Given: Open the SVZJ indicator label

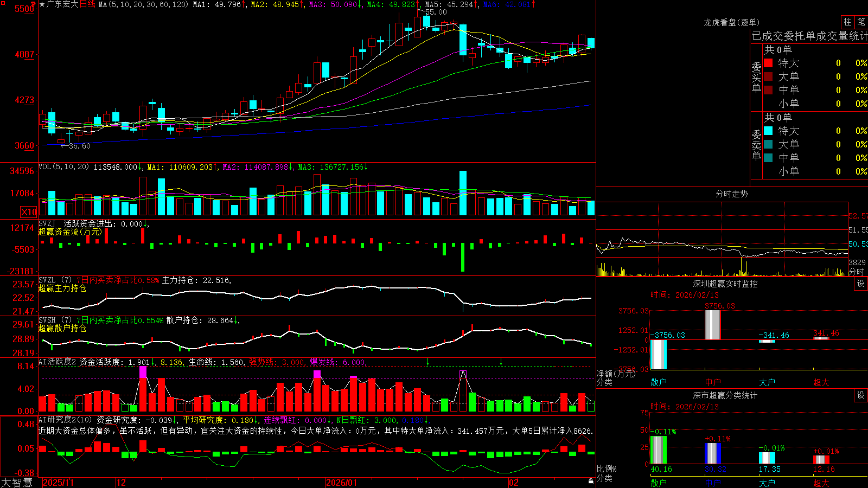Looking at the screenshot, I should [x=47, y=223].
